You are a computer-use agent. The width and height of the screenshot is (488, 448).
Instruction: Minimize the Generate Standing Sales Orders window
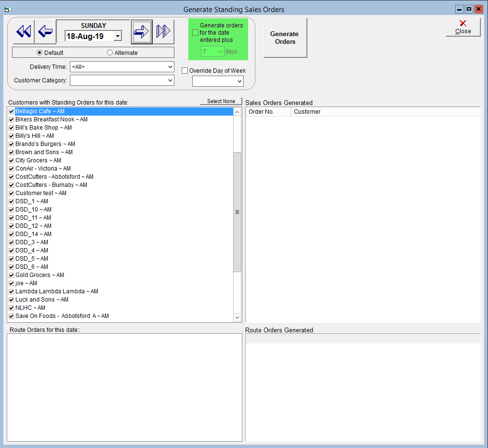click(460, 9)
